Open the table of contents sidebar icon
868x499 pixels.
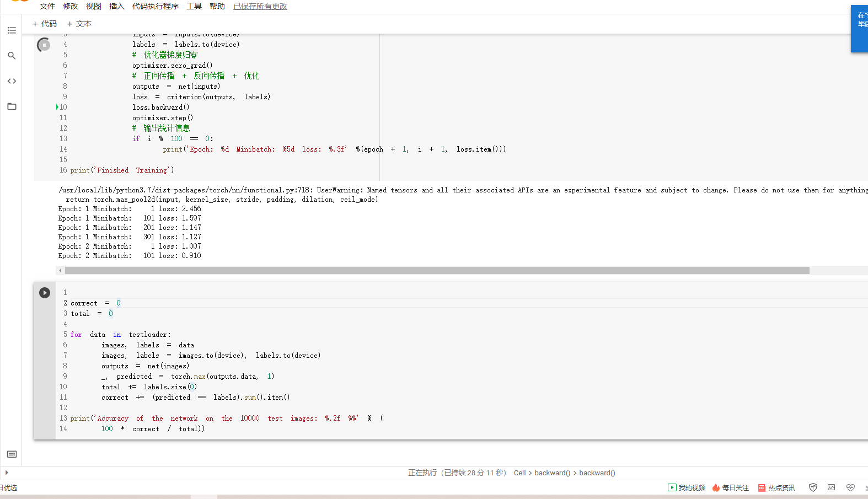pos(12,30)
